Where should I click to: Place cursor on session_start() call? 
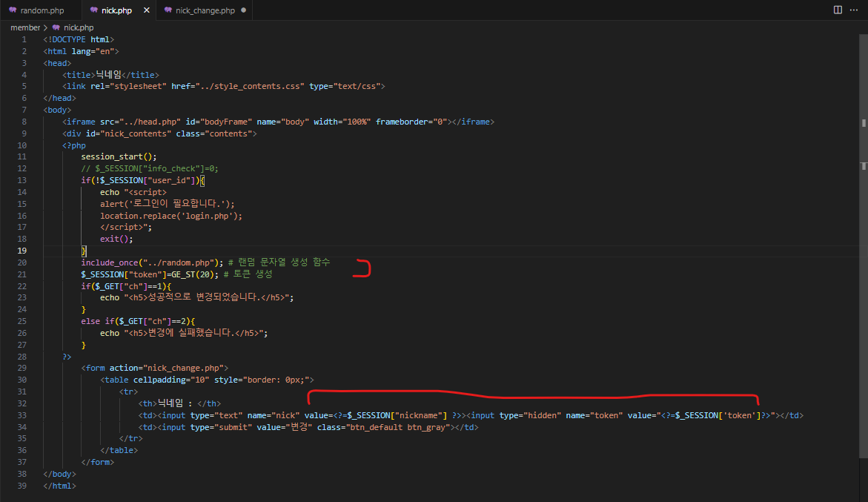[x=119, y=156]
